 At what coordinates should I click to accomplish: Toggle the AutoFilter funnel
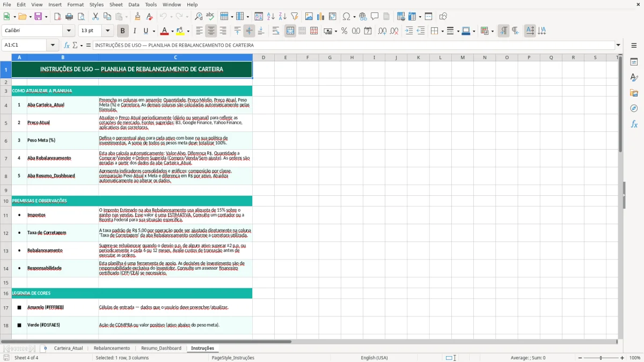[294, 17]
